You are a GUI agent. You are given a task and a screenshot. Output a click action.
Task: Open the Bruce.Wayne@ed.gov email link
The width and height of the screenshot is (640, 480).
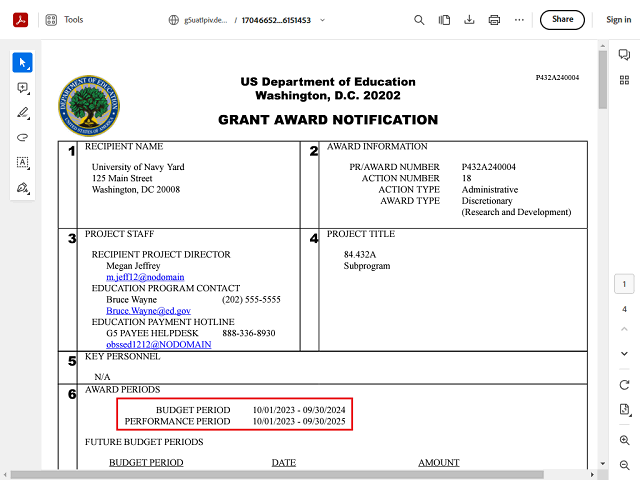[x=148, y=311]
